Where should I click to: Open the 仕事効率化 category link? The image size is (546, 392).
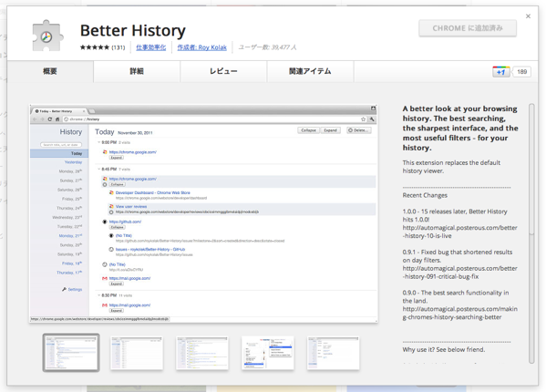coord(150,47)
